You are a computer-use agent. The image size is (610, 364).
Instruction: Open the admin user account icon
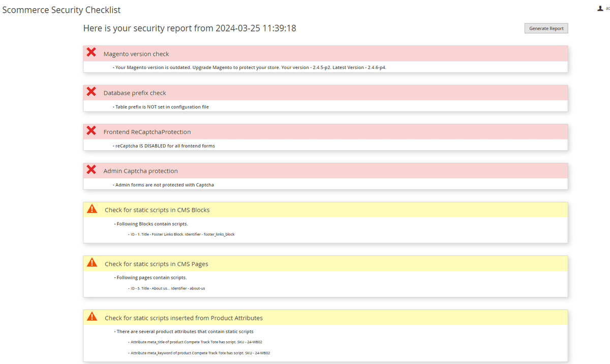click(600, 9)
